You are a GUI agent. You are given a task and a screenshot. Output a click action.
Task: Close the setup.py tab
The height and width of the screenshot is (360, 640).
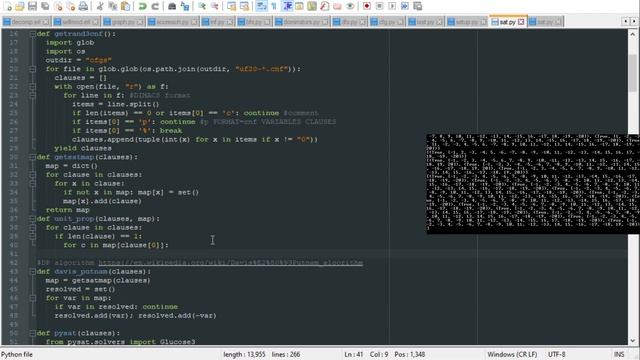point(483,22)
